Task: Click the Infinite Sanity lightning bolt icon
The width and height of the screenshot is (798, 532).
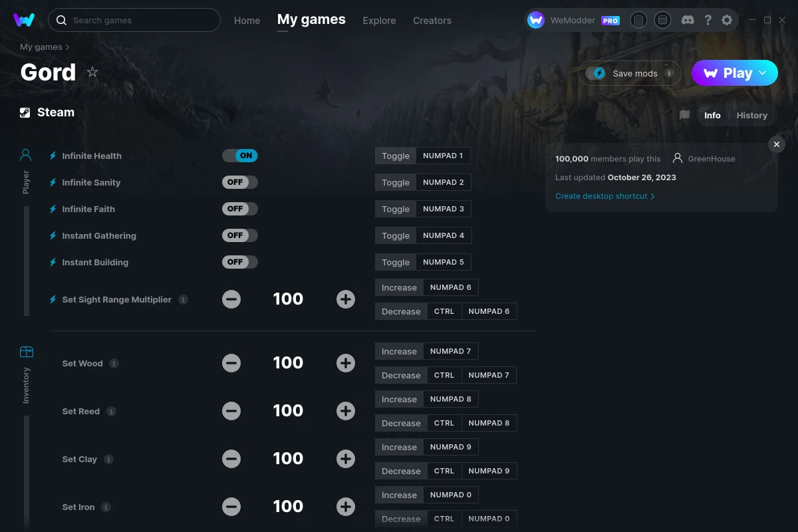Action: point(53,182)
